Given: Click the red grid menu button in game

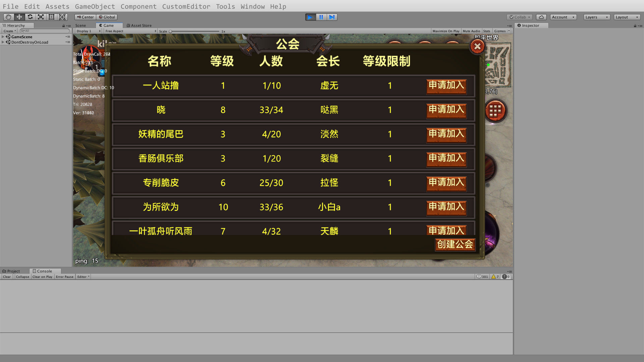Looking at the screenshot, I should [x=495, y=111].
